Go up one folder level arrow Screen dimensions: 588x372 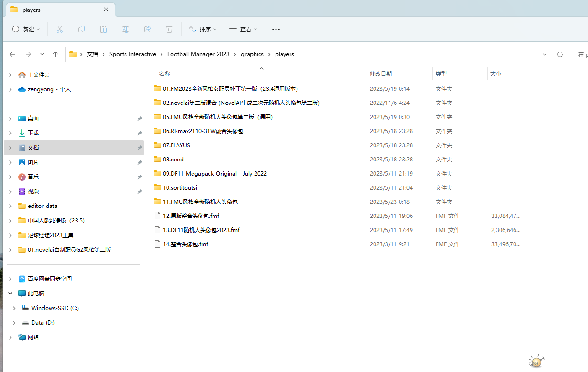pos(55,54)
